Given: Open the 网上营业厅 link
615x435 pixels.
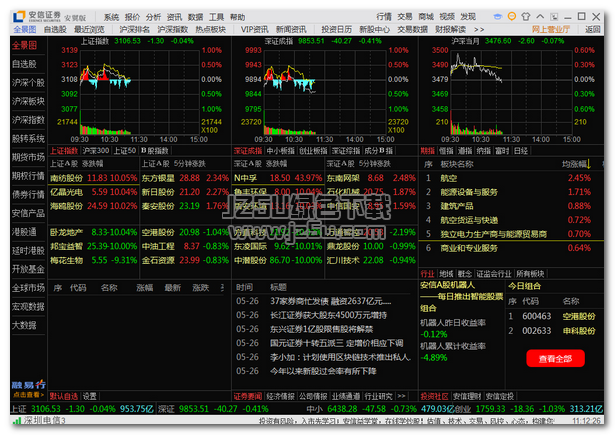Looking at the screenshot, I should (551, 29).
